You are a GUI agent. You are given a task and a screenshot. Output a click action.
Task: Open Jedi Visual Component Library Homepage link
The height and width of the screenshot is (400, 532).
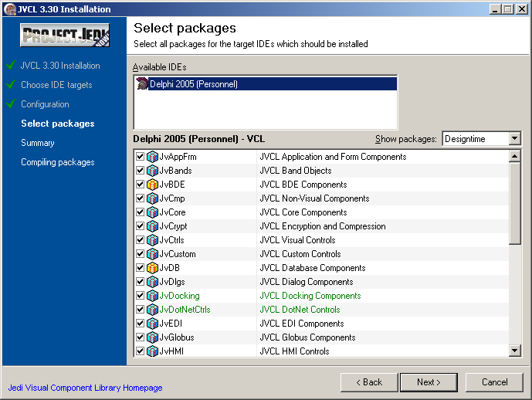tap(85, 388)
